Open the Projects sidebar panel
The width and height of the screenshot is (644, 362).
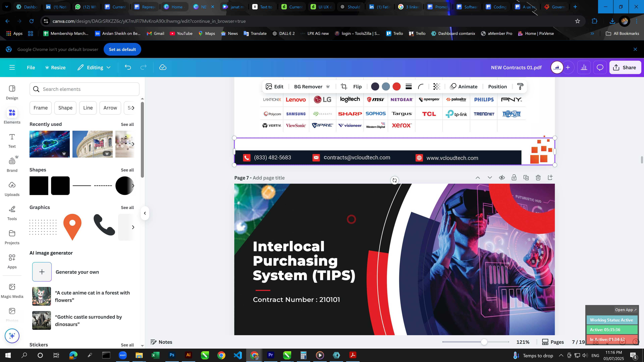click(x=12, y=237)
